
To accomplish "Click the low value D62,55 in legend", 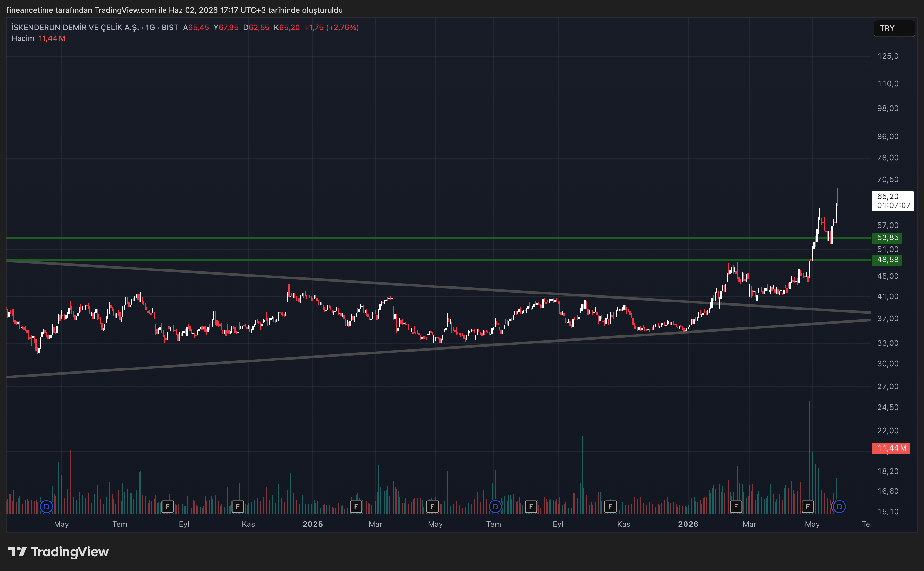I will click(x=256, y=28).
